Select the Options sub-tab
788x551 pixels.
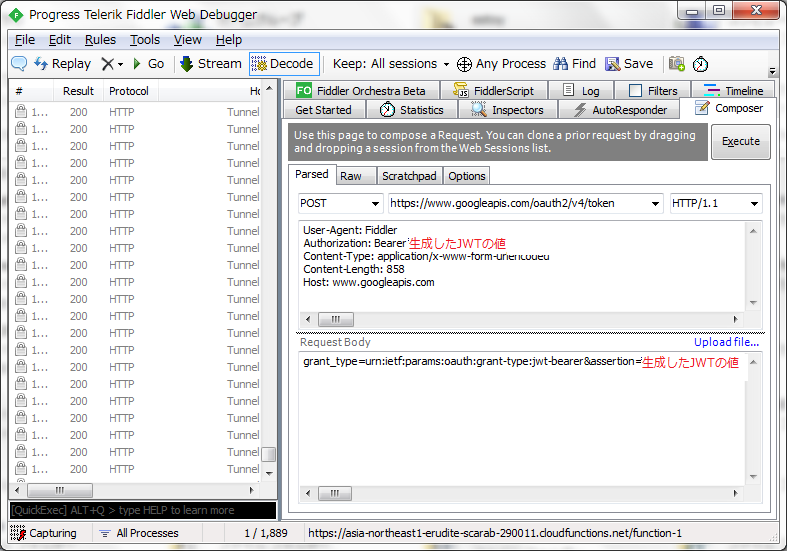[x=467, y=176]
